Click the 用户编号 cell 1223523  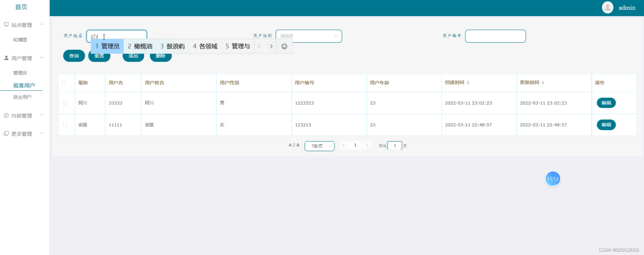pyautogui.click(x=304, y=103)
